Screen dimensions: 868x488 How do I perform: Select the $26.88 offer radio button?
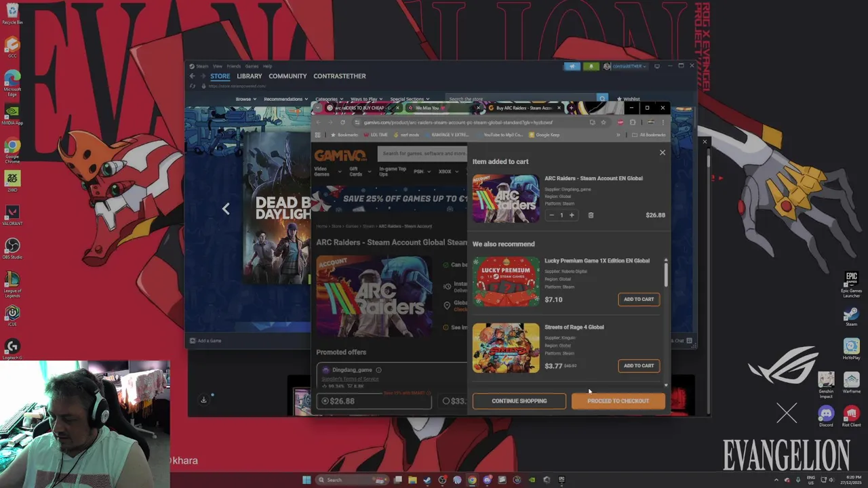coord(325,401)
